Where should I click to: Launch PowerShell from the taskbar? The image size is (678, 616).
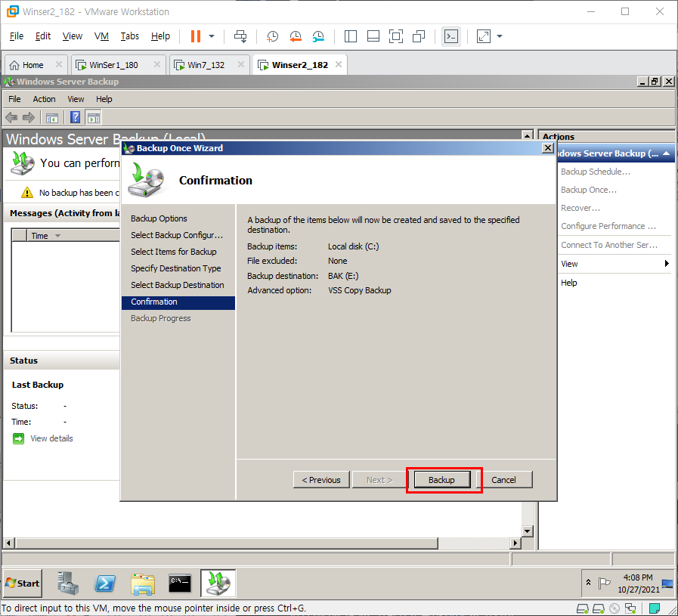pos(105,583)
